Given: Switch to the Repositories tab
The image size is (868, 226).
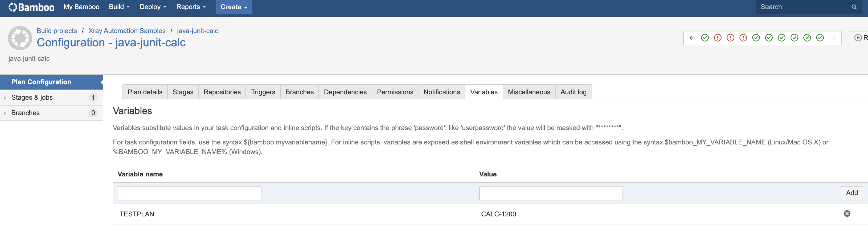Looking at the screenshot, I should coord(222,92).
